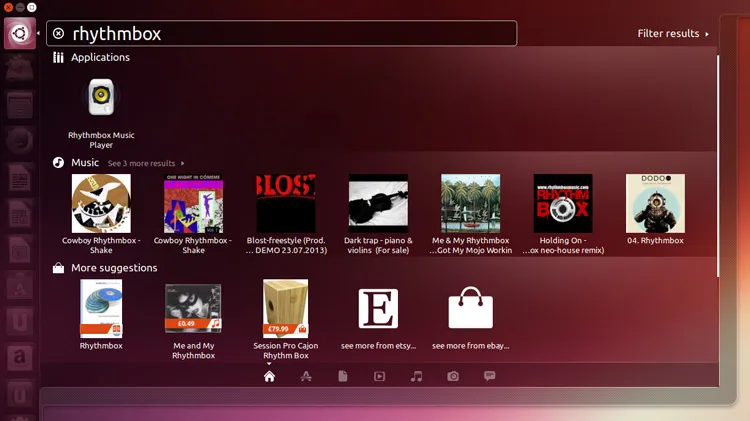The height and width of the screenshot is (421, 750).
Task: Switch to the Applications lens icon
Action: [305, 376]
